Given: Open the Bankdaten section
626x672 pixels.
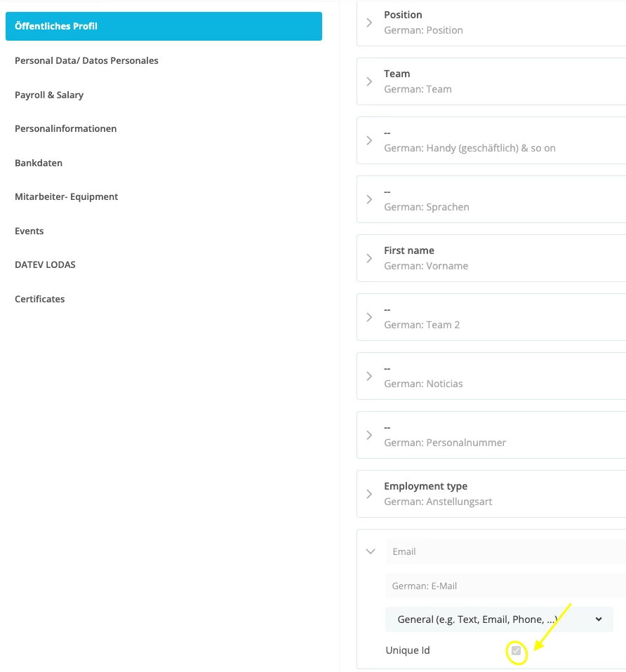Looking at the screenshot, I should pyautogui.click(x=39, y=163).
